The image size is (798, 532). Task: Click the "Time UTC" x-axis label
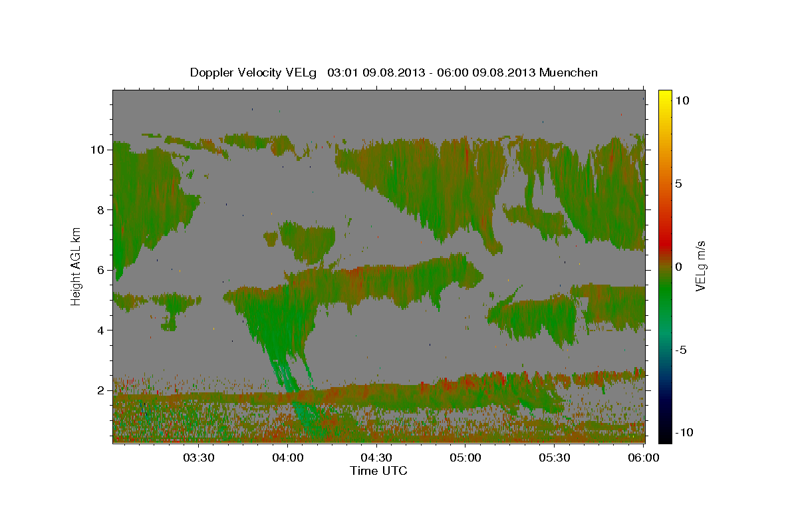tap(378, 471)
